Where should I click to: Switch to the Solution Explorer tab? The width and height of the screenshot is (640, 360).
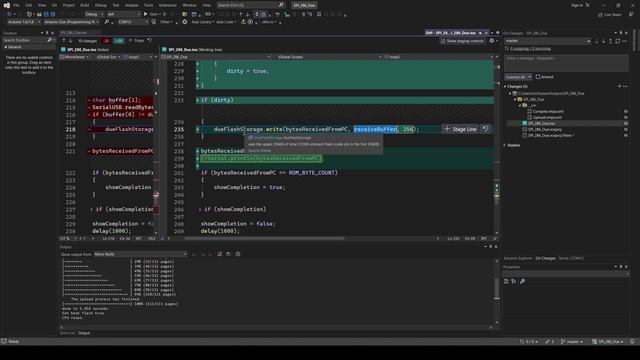point(518,258)
